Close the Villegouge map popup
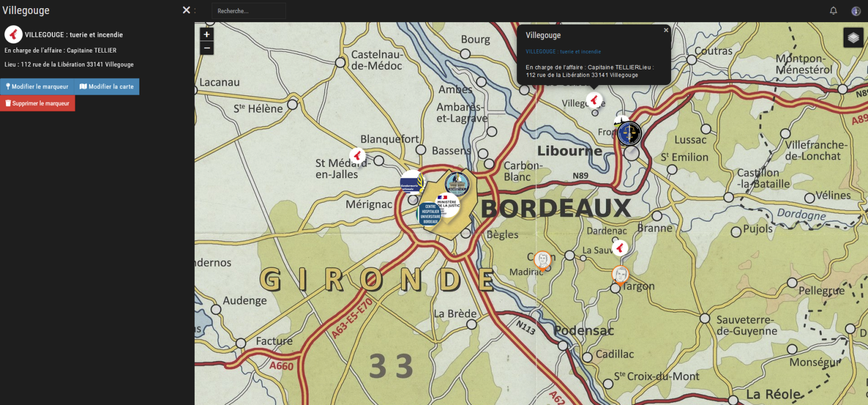868x405 pixels. click(666, 30)
